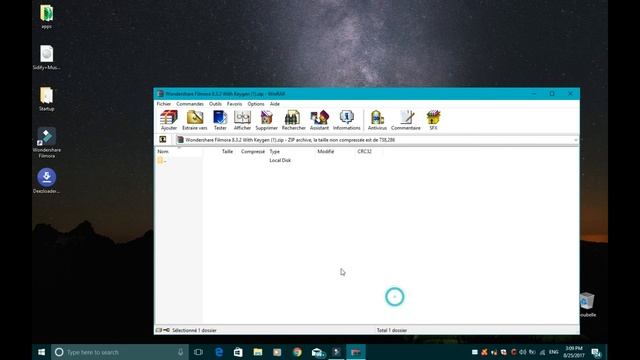Click the taskbar clock and date

574,352
